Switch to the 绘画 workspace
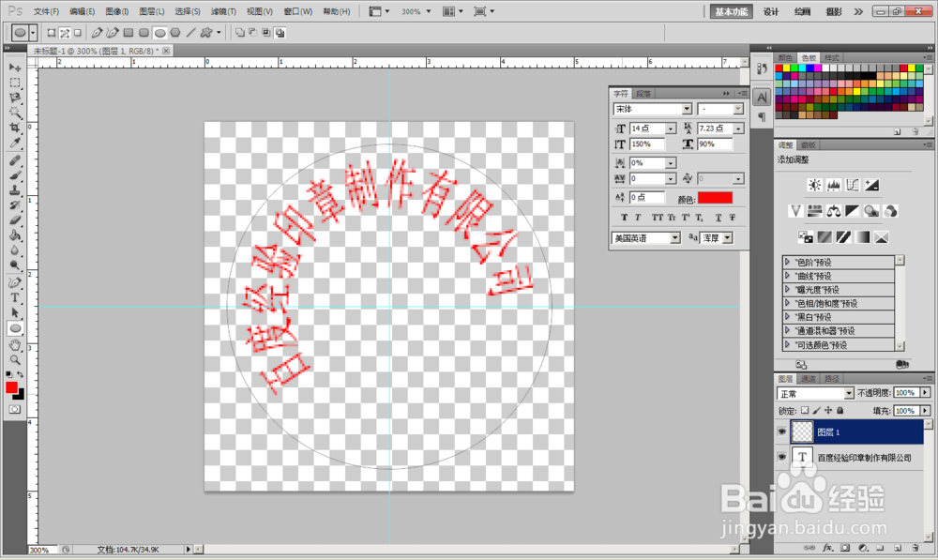 tap(802, 11)
